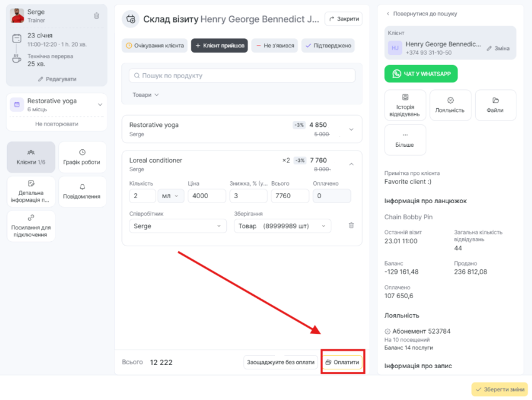Mark the visit as no-show
532x400 pixels.
(x=274, y=46)
